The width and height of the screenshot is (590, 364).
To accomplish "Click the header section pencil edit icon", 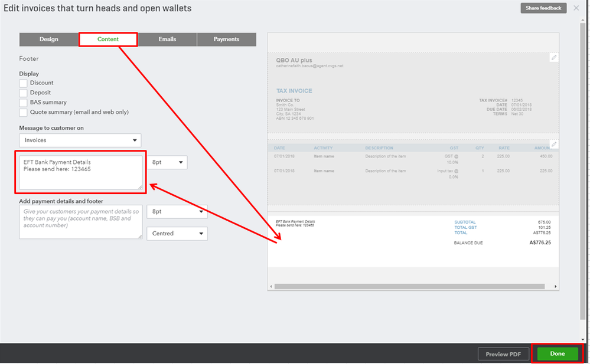I will (x=554, y=58).
